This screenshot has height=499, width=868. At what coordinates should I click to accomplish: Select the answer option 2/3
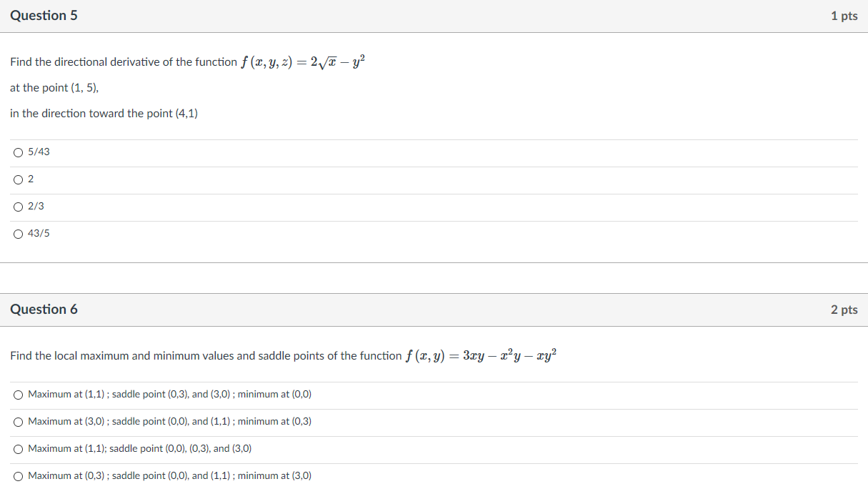34,206
